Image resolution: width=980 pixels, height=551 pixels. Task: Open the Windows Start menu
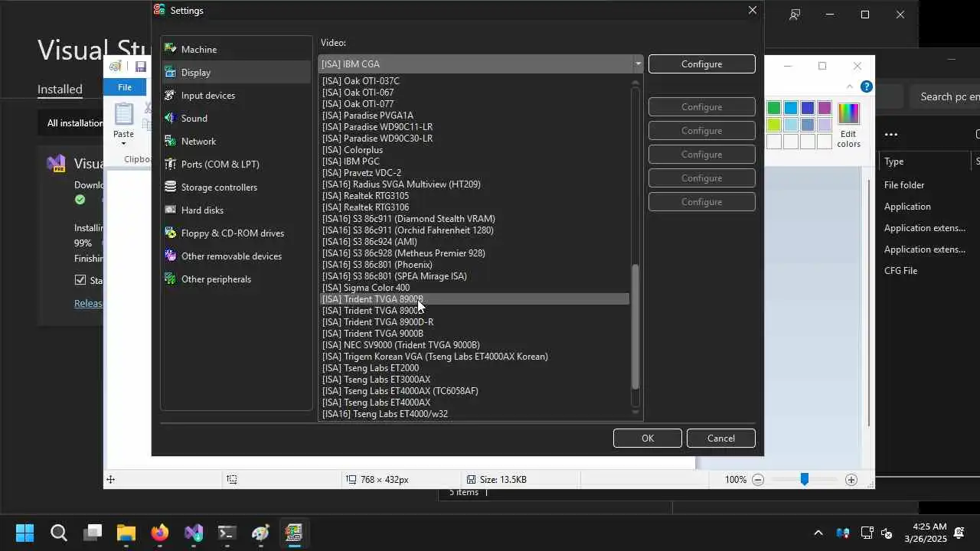click(x=24, y=533)
